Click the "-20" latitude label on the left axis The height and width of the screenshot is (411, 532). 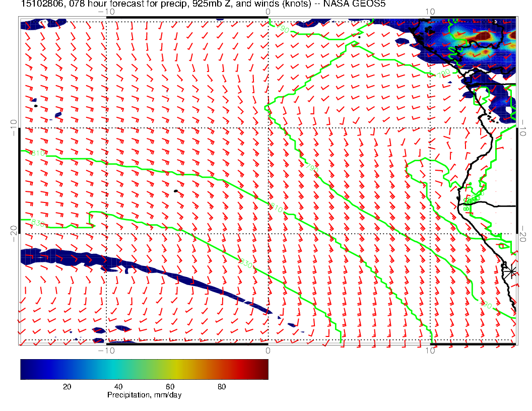14,234
